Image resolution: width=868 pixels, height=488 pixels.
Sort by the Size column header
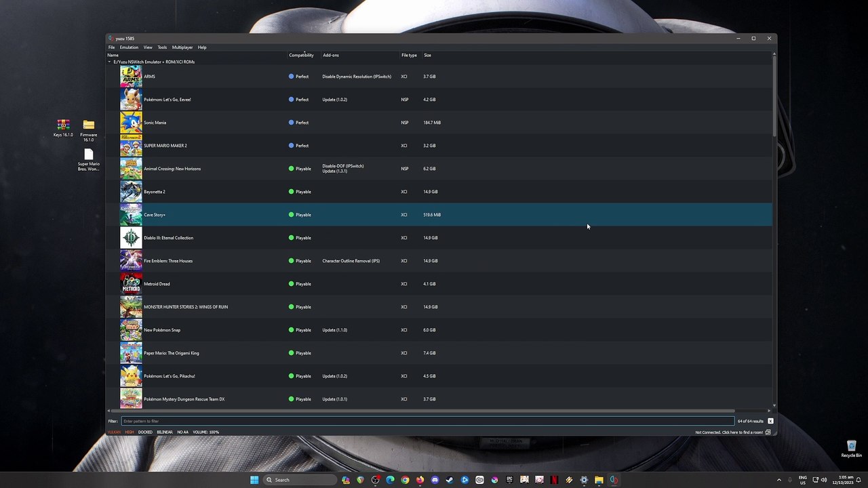coord(427,55)
